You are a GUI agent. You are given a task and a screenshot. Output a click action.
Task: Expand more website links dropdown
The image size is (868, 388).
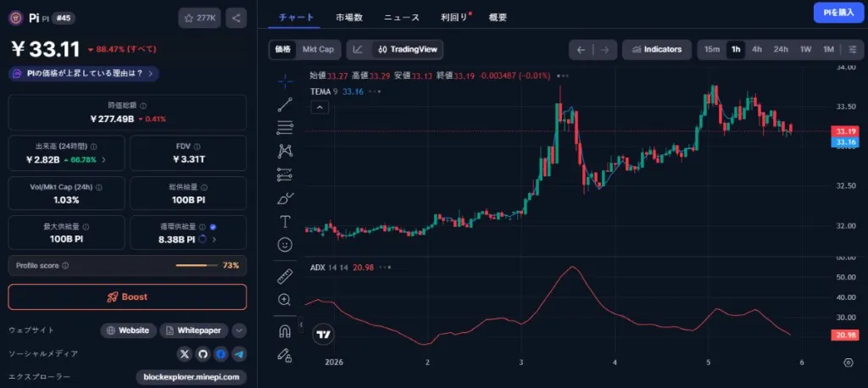tap(238, 330)
